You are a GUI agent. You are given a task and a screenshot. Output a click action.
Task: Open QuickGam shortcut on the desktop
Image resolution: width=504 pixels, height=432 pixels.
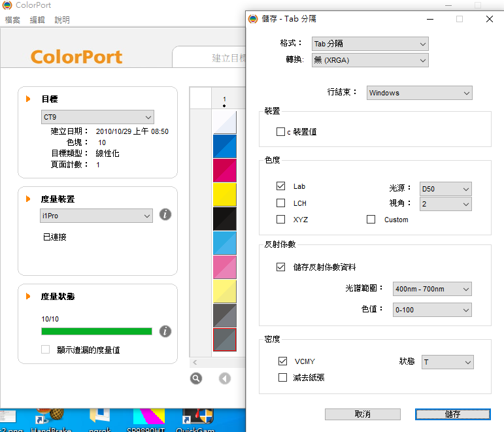click(195, 420)
